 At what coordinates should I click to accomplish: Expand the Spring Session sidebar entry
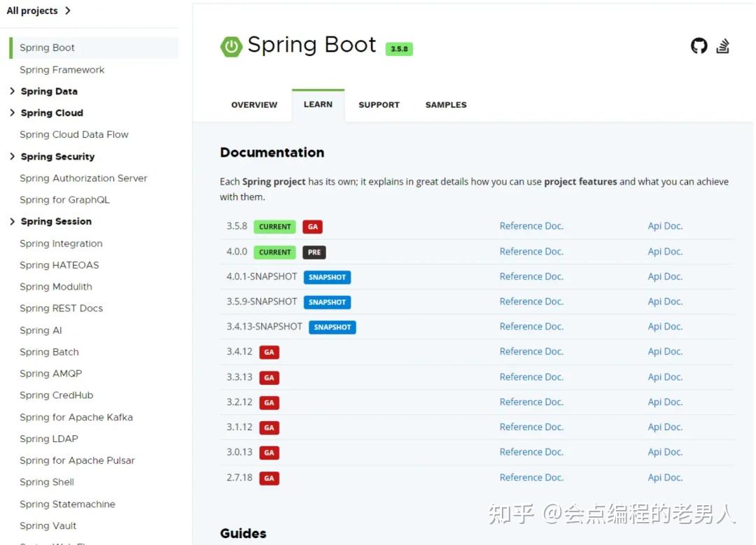click(11, 221)
